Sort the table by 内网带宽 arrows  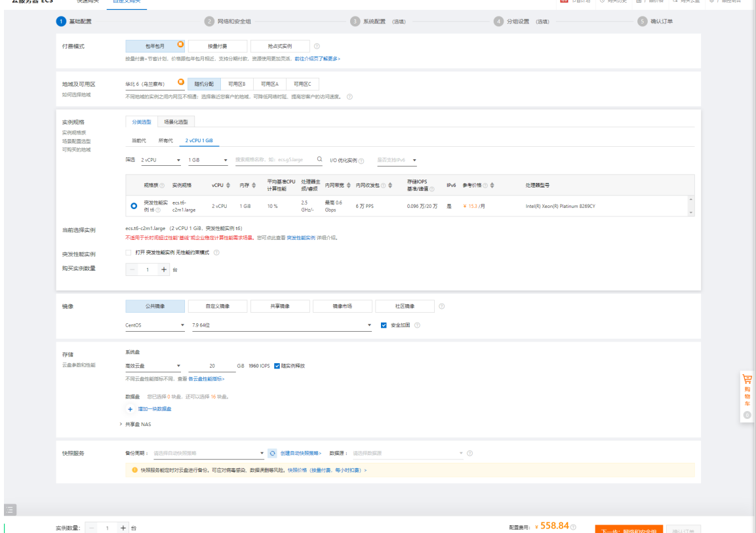pos(349,186)
